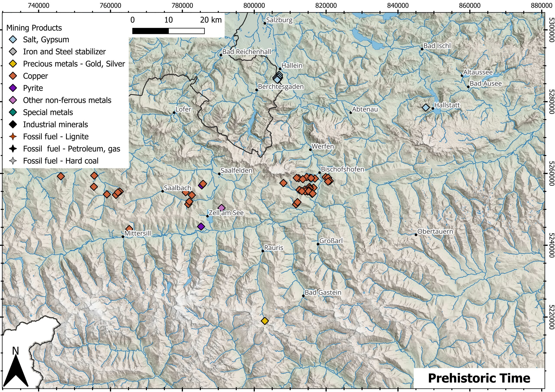Click the Mining Products legend heading
The width and height of the screenshot is (555, 392).
click(x=34, y=28)
